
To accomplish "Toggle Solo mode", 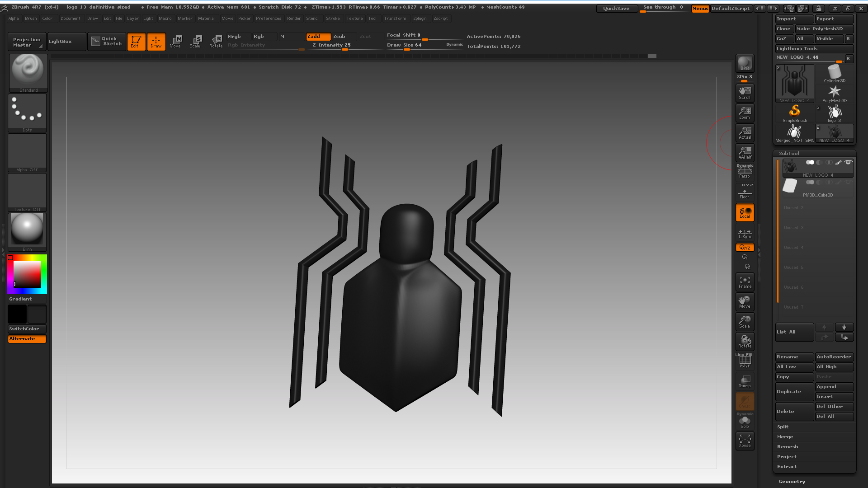I will pos(745,421).
